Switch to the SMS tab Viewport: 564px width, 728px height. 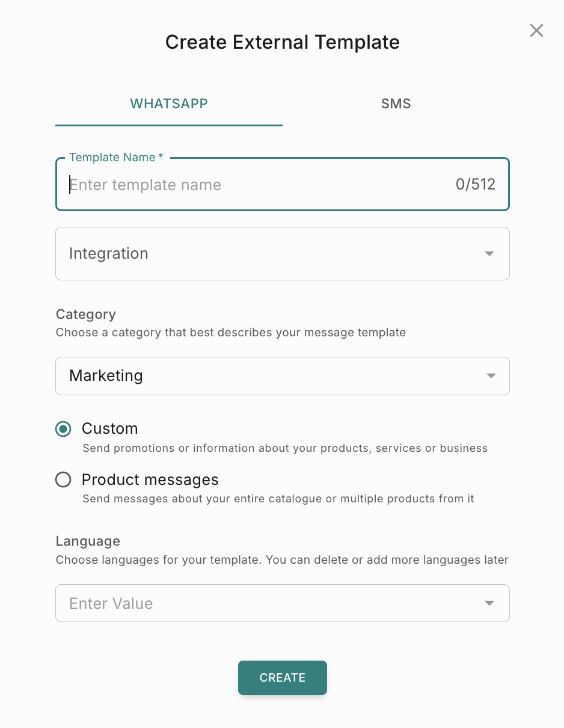point(396,103)
